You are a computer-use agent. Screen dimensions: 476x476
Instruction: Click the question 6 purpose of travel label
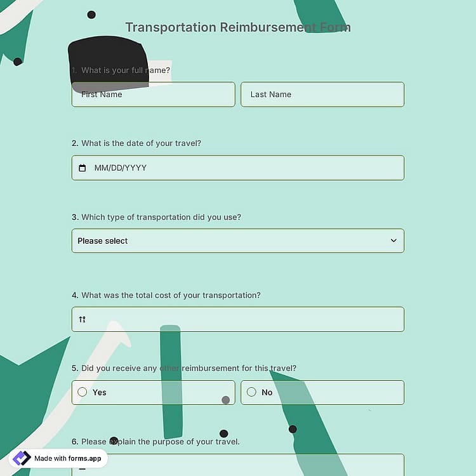[x=155, y=442]
